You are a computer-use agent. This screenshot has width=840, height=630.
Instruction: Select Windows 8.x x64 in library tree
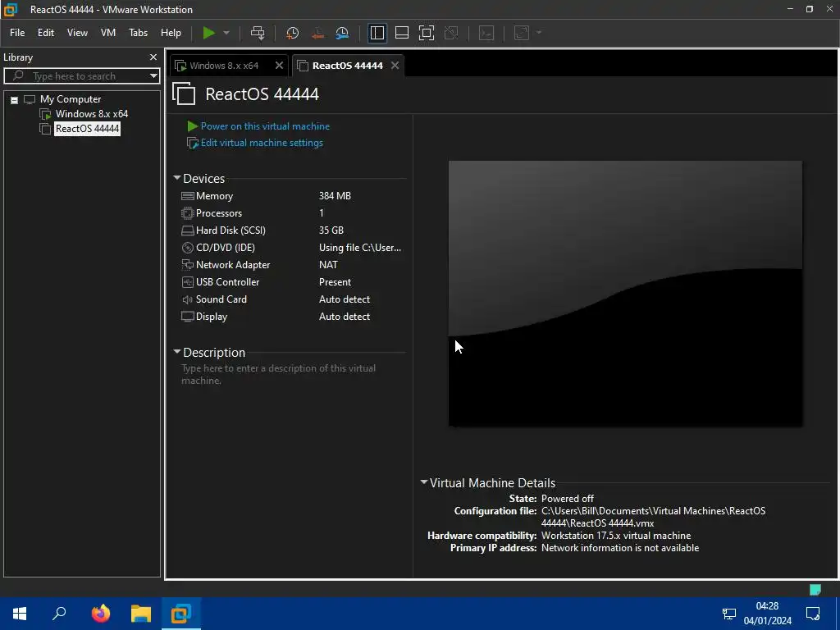(x=92, y=114)
